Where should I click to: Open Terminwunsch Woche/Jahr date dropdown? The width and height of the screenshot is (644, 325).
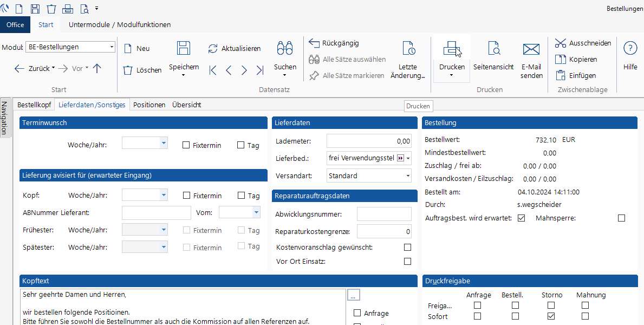pyautogui.click(x=164, y=143)
